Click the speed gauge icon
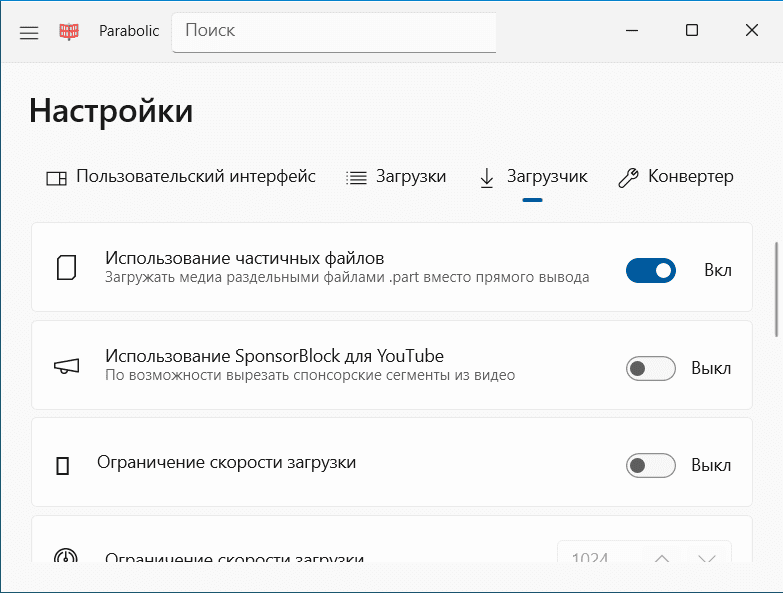The height and width of the screenshot is (593, 783). click(66, 558)
